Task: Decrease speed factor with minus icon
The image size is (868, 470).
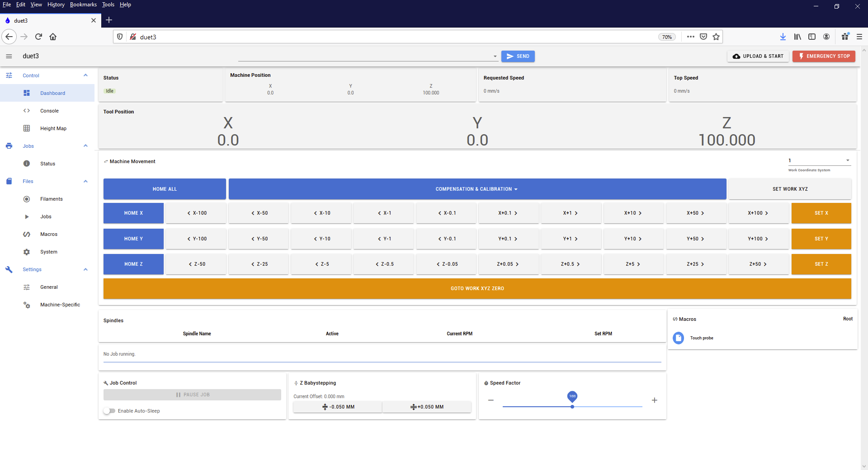Action: tap(491, 400)
